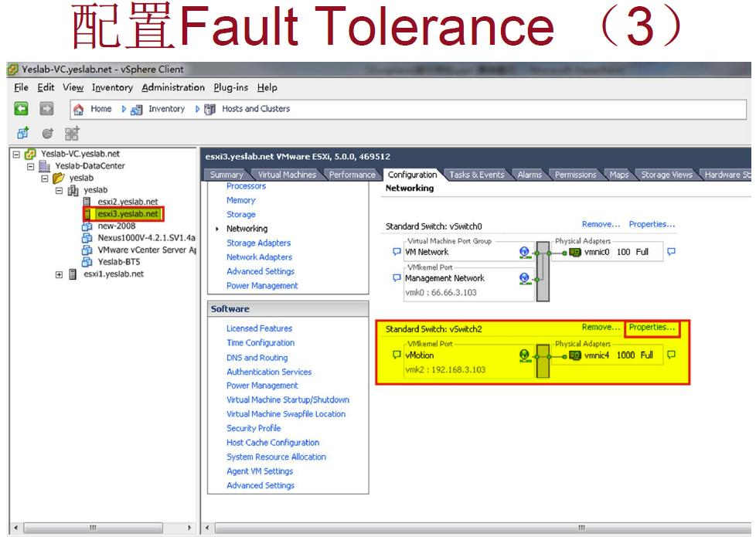Click Properties link for vSwitch2
Image resolution: width=756 pixels, height=537 pixels.
[x=652, y=328]
